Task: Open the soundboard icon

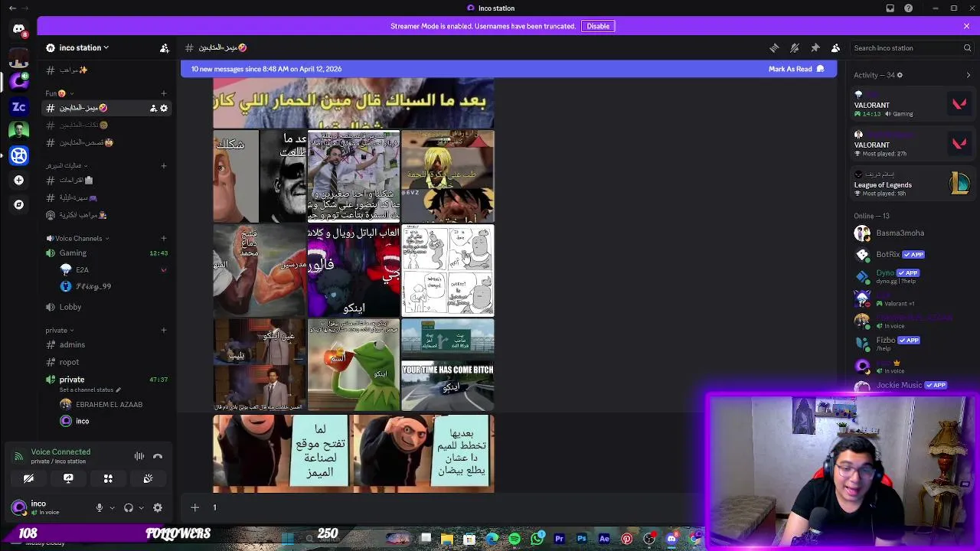Action: click(148, 478)
